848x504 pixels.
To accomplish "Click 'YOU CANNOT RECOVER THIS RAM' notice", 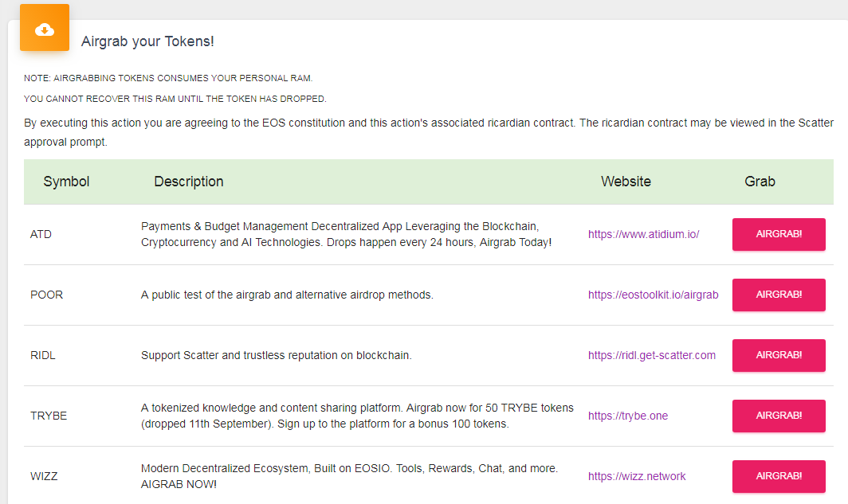I will click(x=175, y=99).
